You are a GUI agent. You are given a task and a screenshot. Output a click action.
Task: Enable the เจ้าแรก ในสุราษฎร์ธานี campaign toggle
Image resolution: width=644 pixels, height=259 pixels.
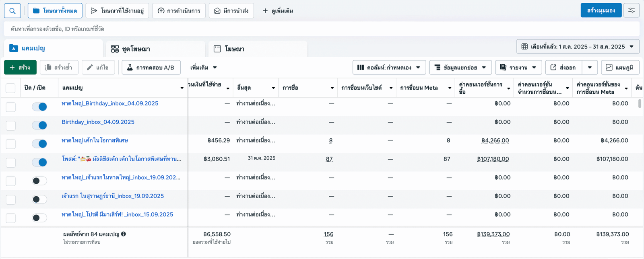39,199
